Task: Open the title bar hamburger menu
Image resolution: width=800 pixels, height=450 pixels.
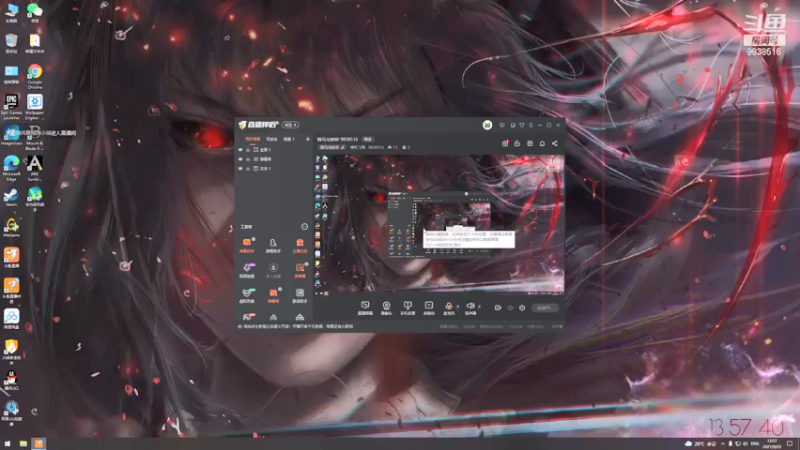Action: tap(531, 125)
